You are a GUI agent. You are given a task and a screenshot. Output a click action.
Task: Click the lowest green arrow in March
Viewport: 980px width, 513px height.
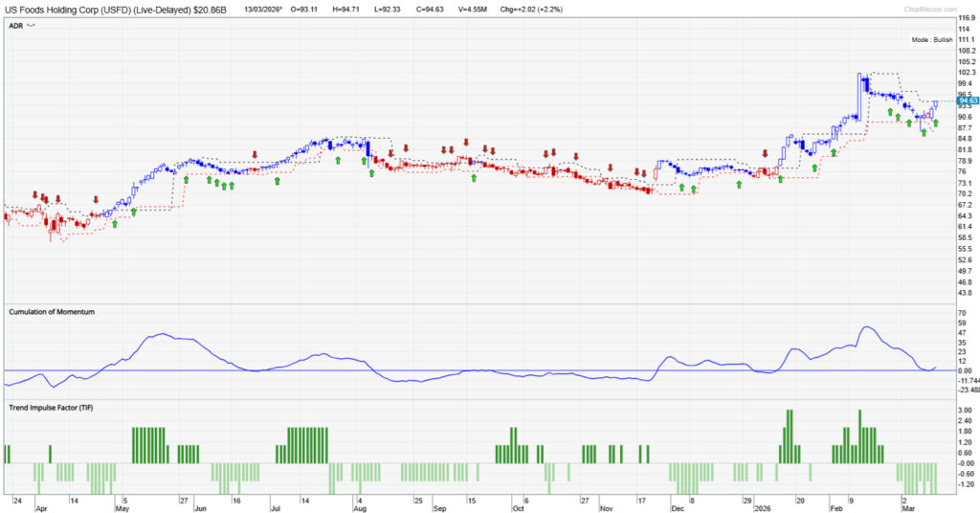tap(924, 133)
